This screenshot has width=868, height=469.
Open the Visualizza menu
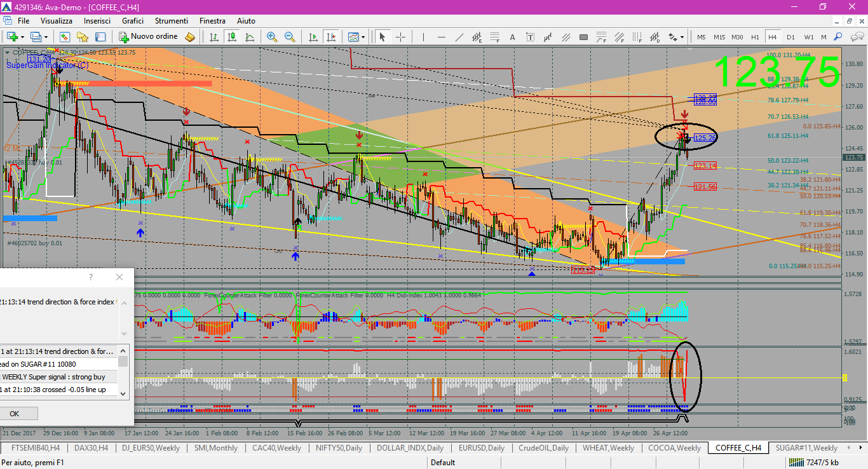point(57,21)
